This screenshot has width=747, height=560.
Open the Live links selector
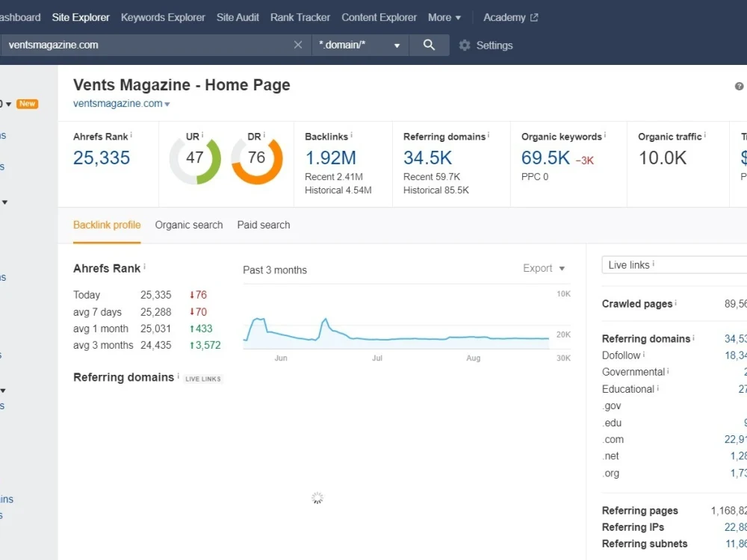[x=674, y=265]
